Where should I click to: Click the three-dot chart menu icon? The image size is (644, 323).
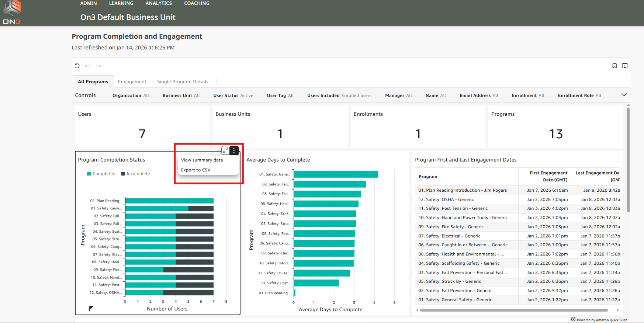pos(234,150)
